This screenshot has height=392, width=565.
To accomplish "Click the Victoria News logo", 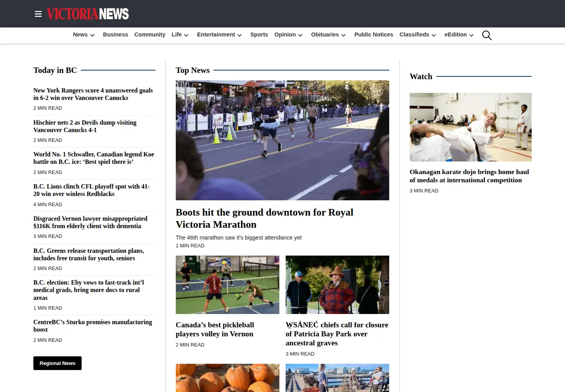I will click(88, 14).
